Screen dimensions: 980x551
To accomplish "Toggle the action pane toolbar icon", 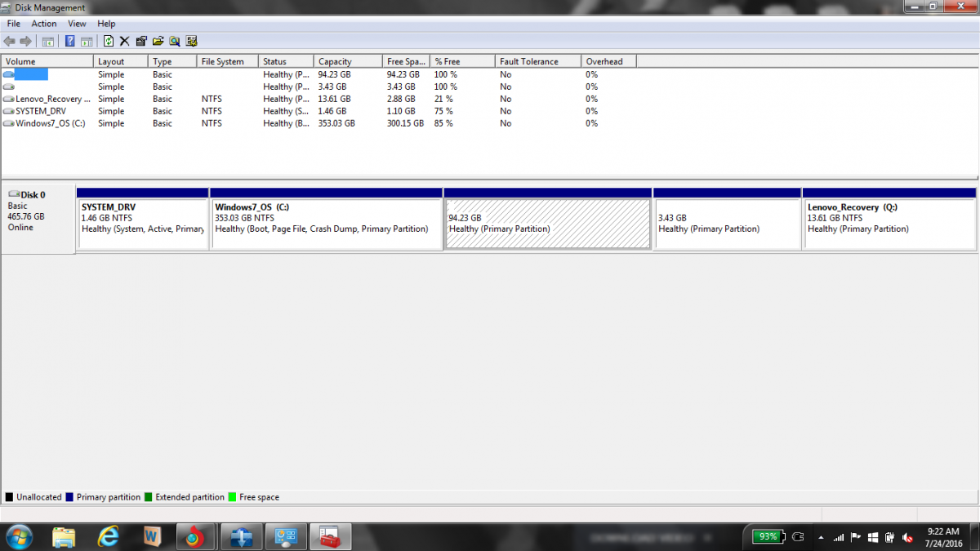I will [86, 41].
